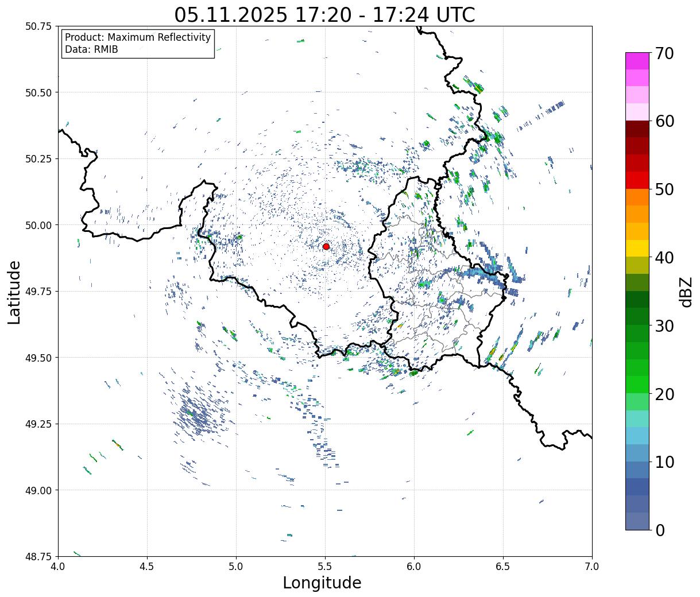Click the latitude tick label 49.75
Image resolution: width=700 pixels, height=597 pixels.
[38, 292]
